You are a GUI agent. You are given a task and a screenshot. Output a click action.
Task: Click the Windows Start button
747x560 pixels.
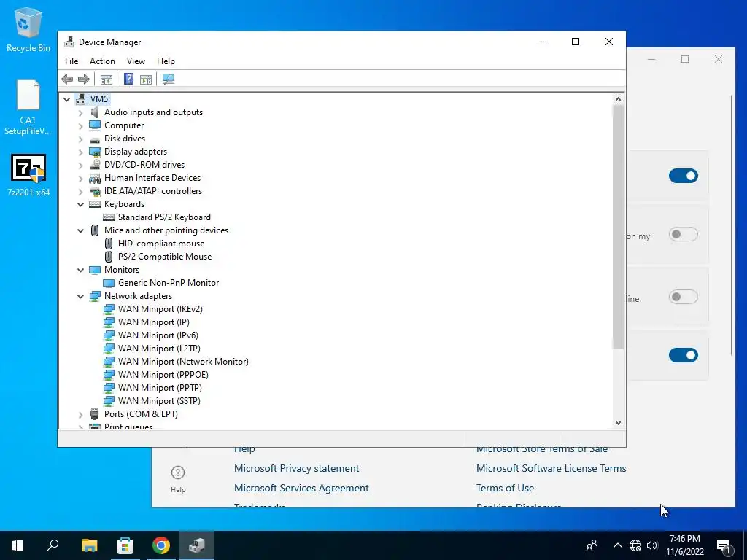click(18, 545)
